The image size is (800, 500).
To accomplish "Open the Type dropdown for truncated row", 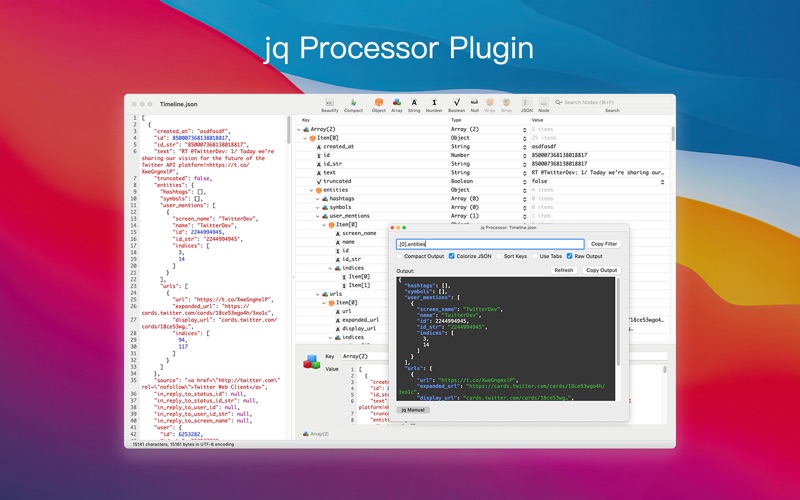I will point(524,181).
